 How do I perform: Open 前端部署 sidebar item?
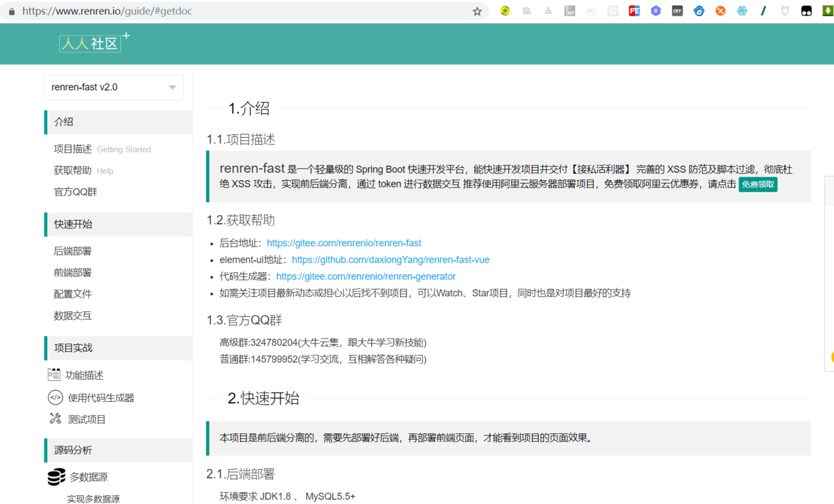coord(73,273)
